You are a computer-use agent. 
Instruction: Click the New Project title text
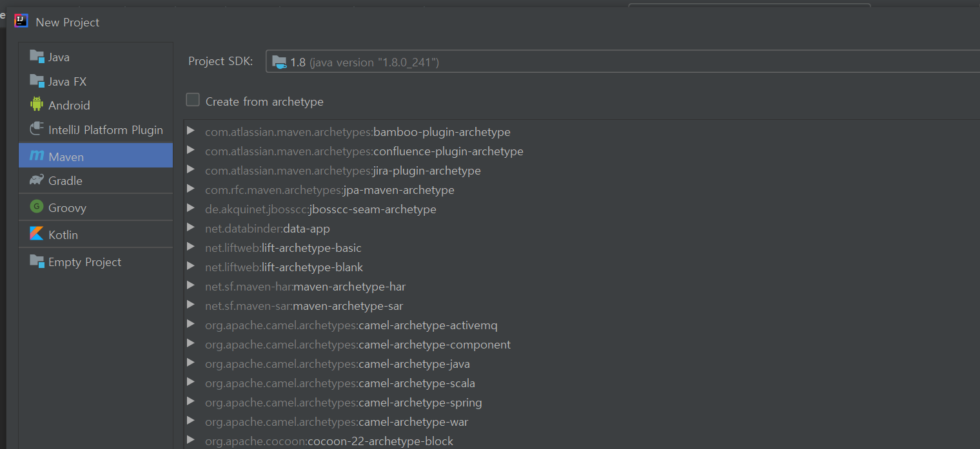coord(68,22)
